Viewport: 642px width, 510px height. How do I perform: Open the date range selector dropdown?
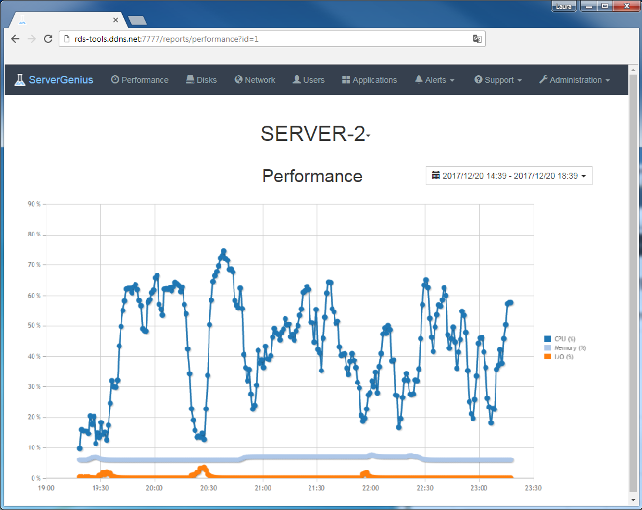coord(509,175)
